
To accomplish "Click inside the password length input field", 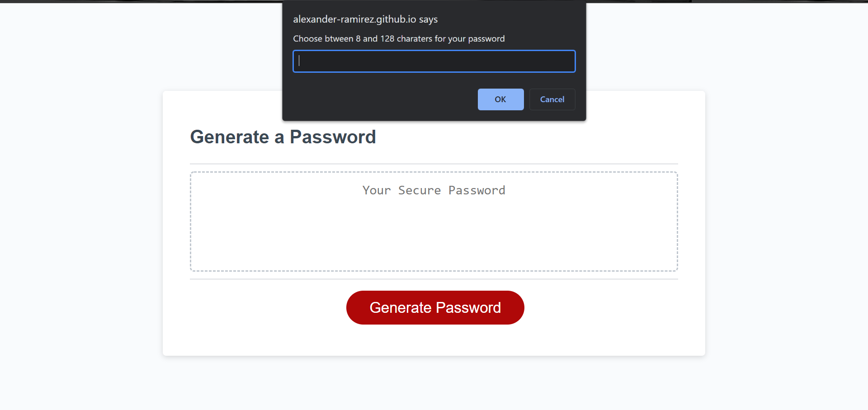I will (x=434, y=61).
